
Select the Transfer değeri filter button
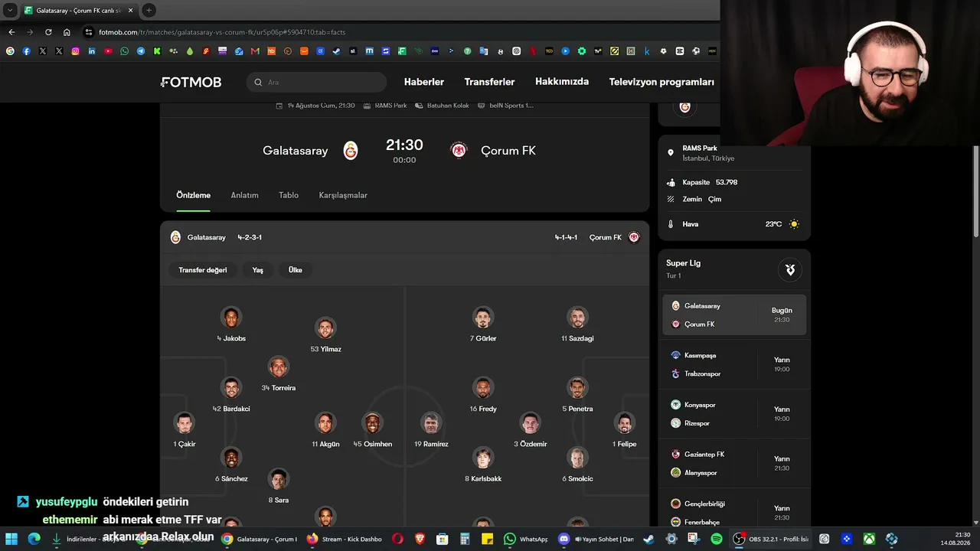[203, 270]
